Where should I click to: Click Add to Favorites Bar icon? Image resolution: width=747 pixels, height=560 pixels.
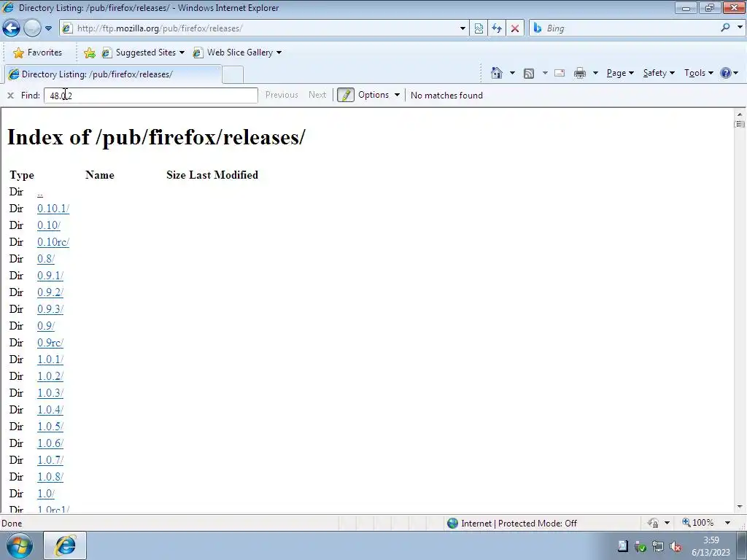pos(90,52)
